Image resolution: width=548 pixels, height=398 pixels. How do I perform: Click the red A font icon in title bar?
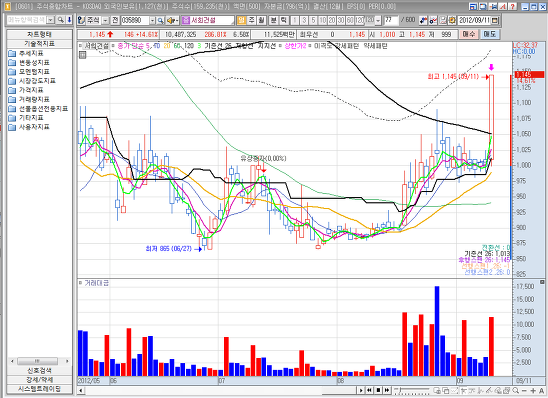coord(502,6)
